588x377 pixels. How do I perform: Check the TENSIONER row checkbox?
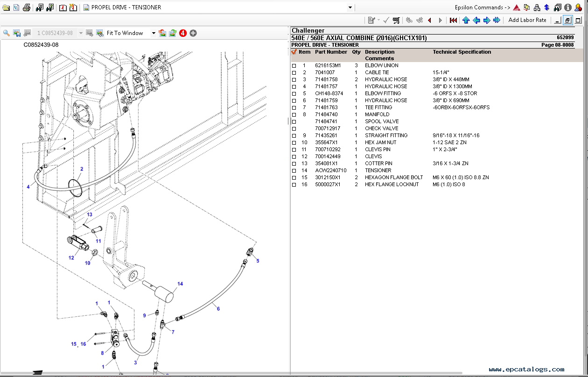tap(294, 171)
